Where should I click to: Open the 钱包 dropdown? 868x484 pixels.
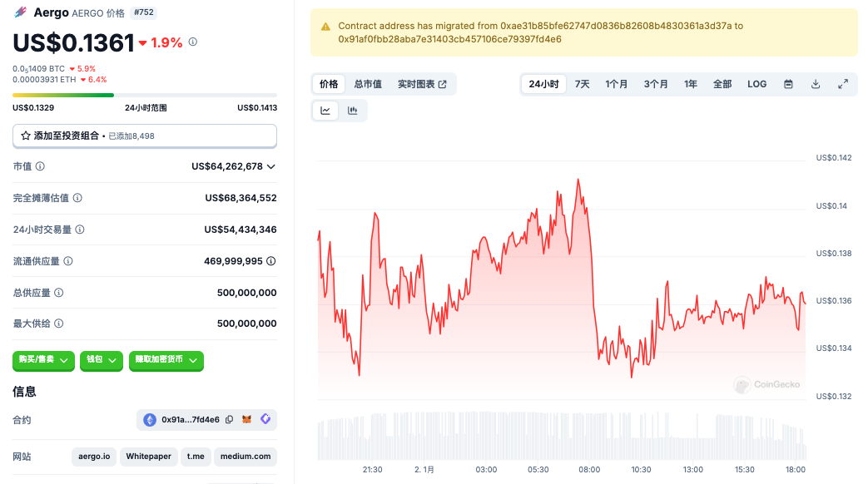[102, 360]
